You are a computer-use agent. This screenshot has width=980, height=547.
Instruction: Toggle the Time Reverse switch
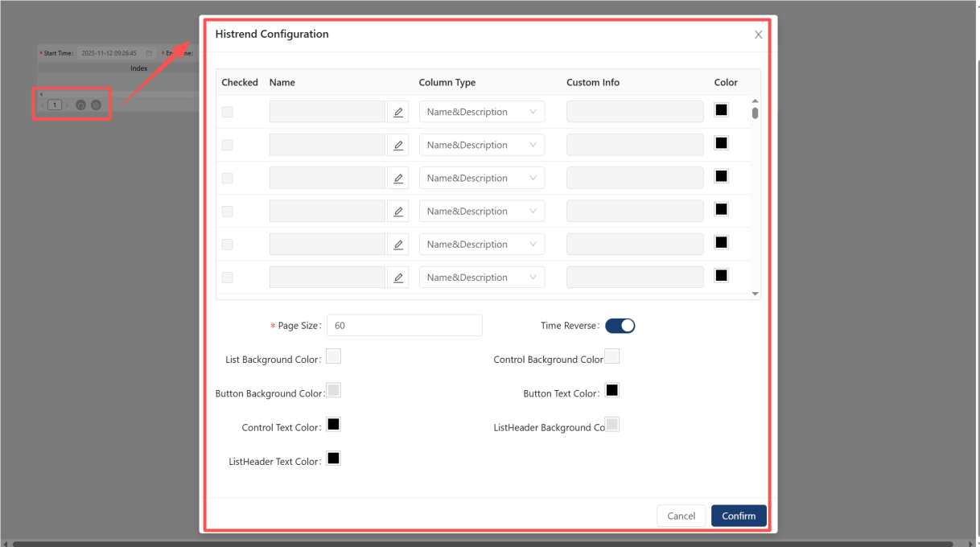(x=620, y=326)
